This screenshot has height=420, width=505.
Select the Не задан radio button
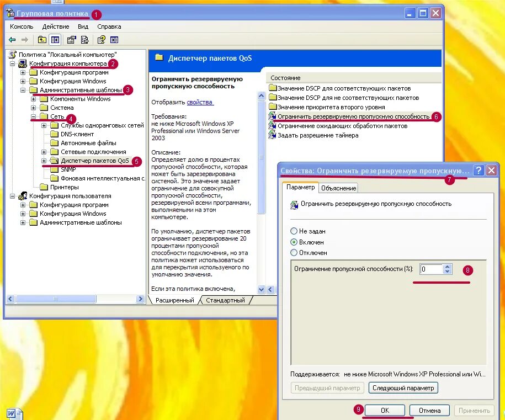tap(294, 231)
